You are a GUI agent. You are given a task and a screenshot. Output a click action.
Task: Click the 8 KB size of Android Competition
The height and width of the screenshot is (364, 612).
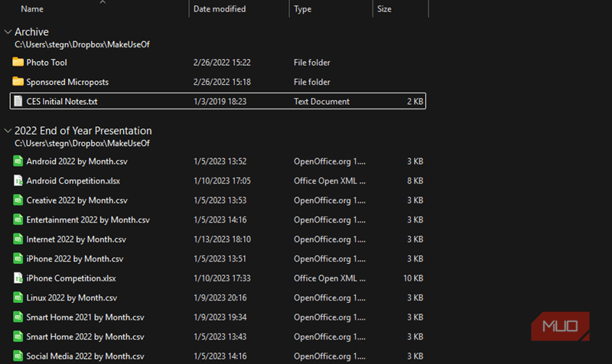click(415, 180)
